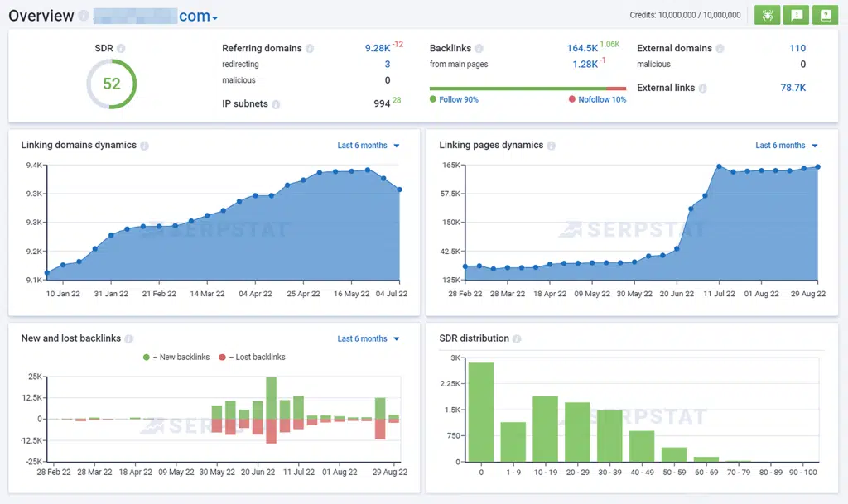
Task: Click info icon next to SDR distribution
Action: coord(517,338)
